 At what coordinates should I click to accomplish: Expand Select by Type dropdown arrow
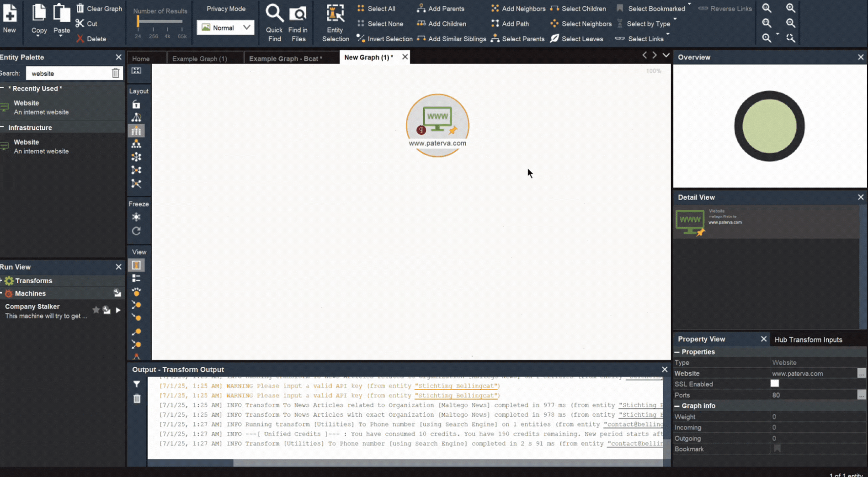click(675, 19)
